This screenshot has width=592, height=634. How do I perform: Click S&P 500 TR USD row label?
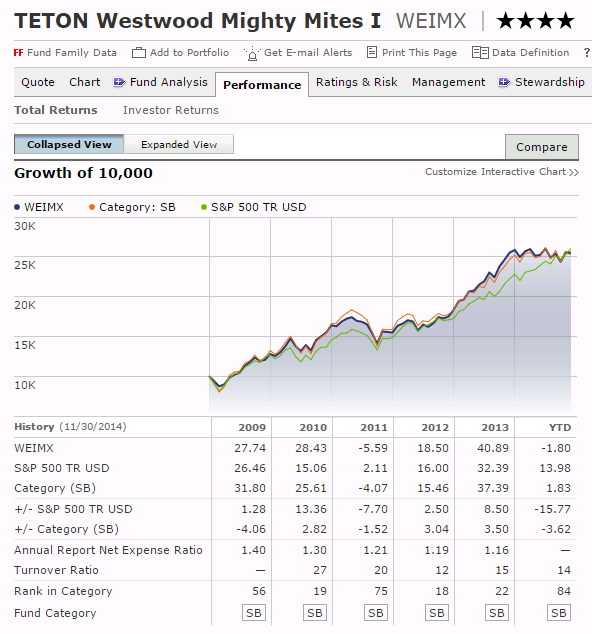62,468
